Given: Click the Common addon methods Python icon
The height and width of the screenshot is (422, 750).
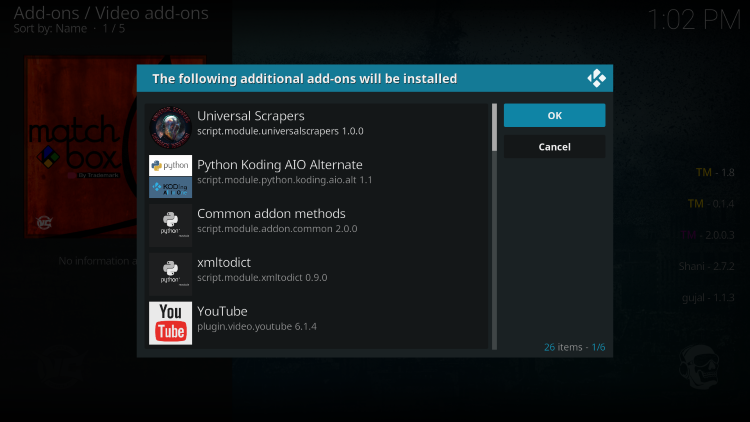Looking at the screenshot, I should tap(170, 224).
